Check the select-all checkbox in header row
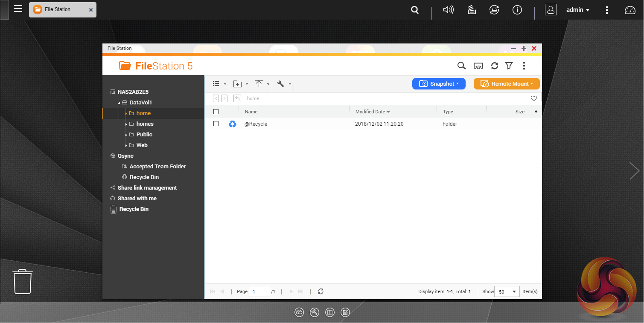Screen dimensions: 644x323 (x=216, y=112)
